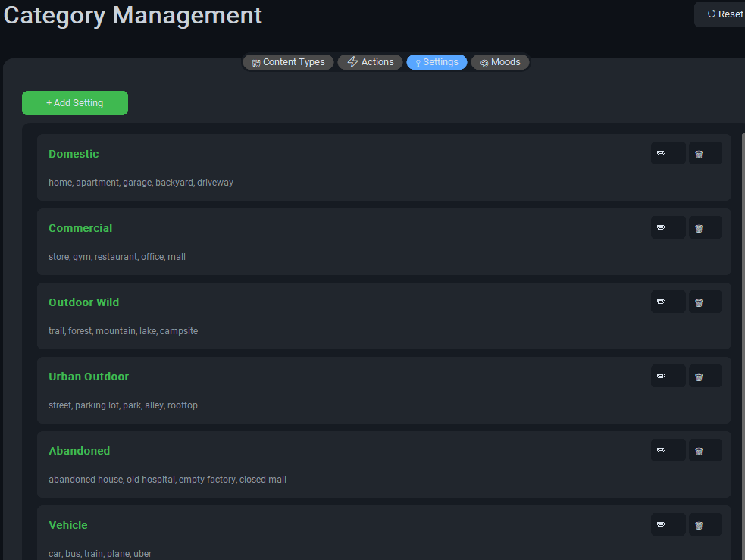Delete the Commercial setting
The width and height of the screenshot is (745, 560).
705,227
